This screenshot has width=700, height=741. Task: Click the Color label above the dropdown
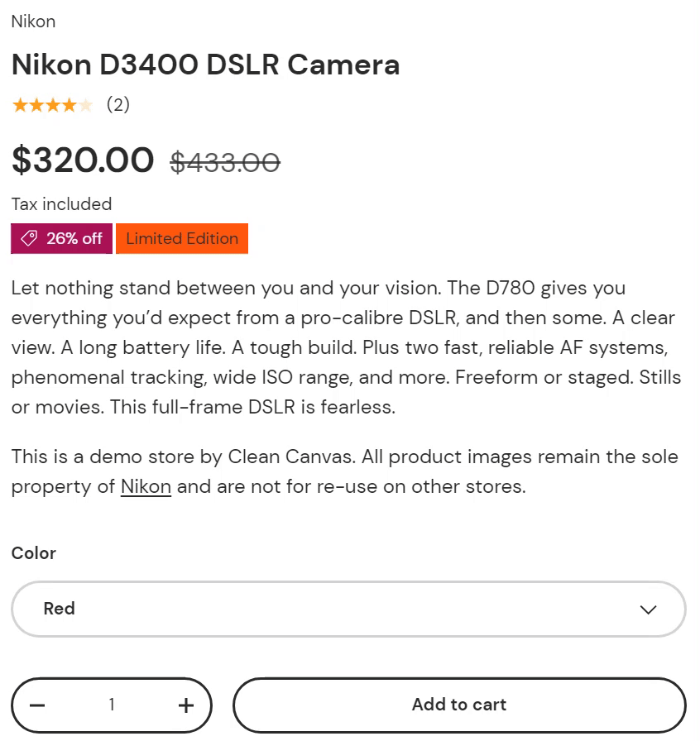(x=34, y=553)
